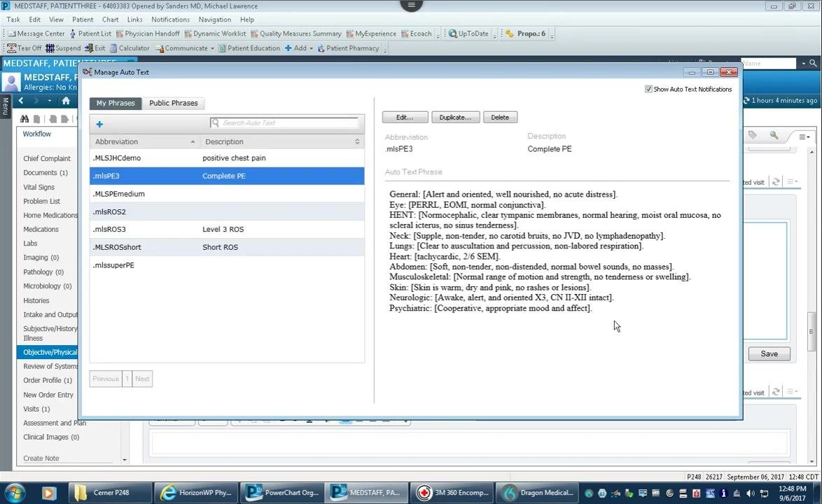Open Communicate dropdown arrow
This screenshot has height=504, width=822.
tap(212, 49)
